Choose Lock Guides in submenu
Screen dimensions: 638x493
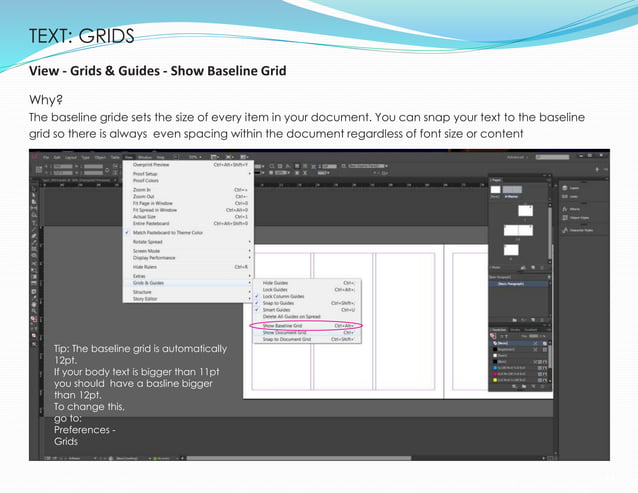[307, 290]
